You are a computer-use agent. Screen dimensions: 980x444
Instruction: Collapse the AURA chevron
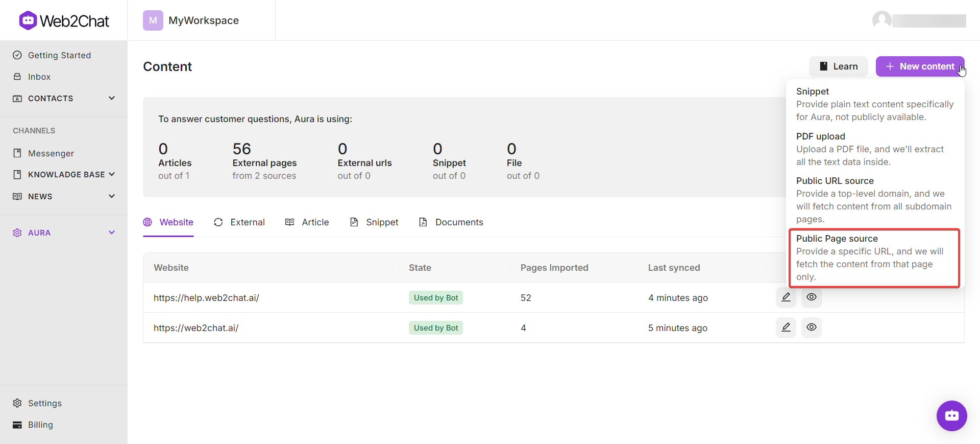point(112,232)
